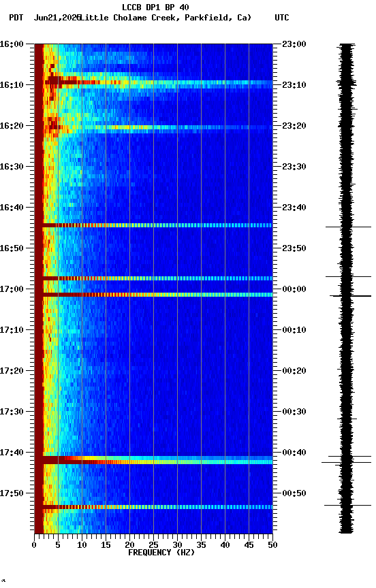Click the 'PDT' timezone label
The height and width of the screenshot is (588, 376).
click(x=16, y=18)
